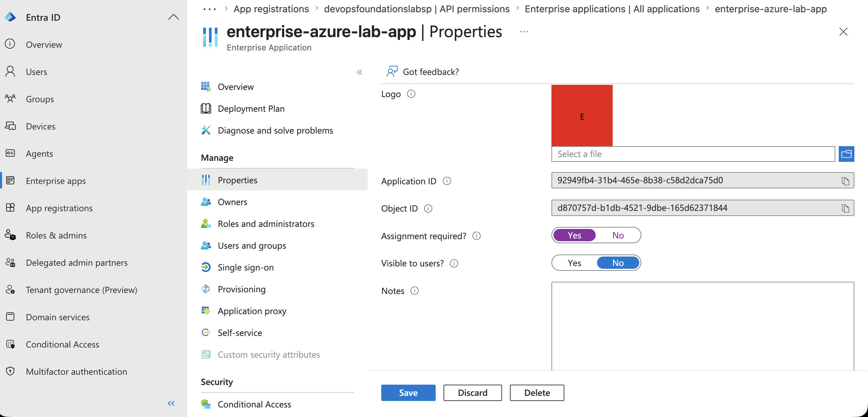Open Users and groups
This screenshot has width=868, height=417.
(252, 246)
